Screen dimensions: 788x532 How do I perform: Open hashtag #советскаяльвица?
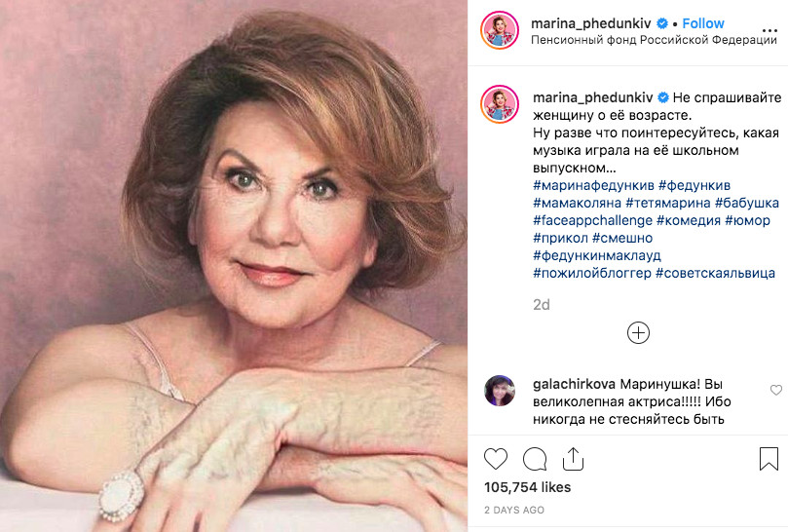pyautogui.click(x=715, y=273)
